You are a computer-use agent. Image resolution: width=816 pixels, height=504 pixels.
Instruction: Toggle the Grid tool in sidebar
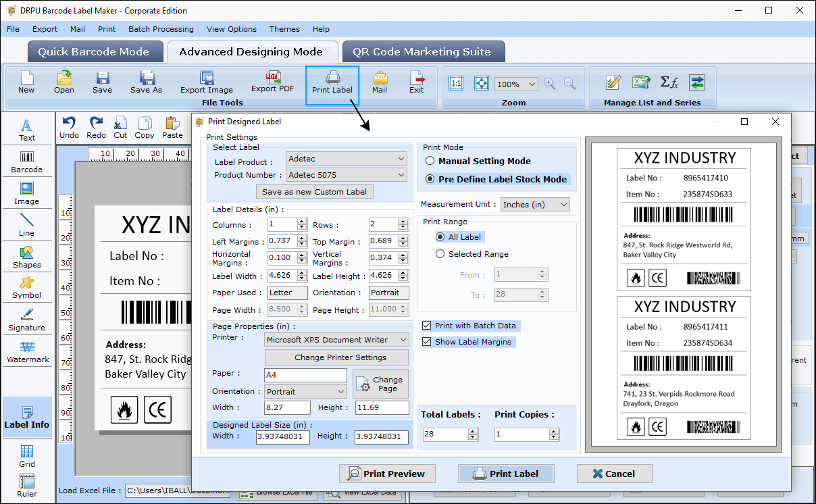click(x=27, y=456)
